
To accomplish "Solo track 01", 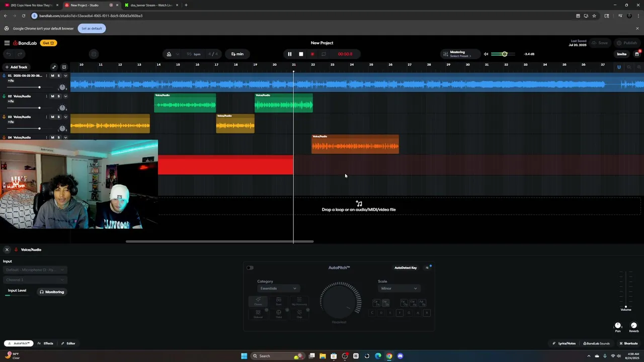I will 58,75.
